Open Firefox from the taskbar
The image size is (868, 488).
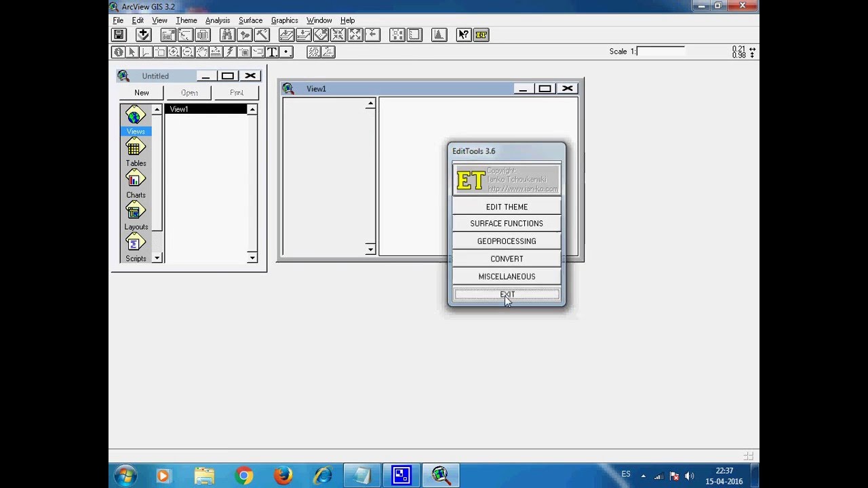coord(283,476)
